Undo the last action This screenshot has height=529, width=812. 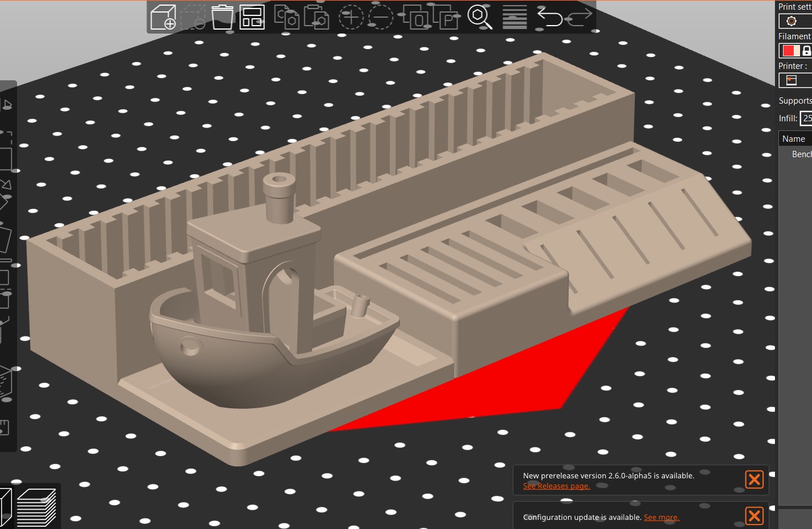[x=550, y=18]
